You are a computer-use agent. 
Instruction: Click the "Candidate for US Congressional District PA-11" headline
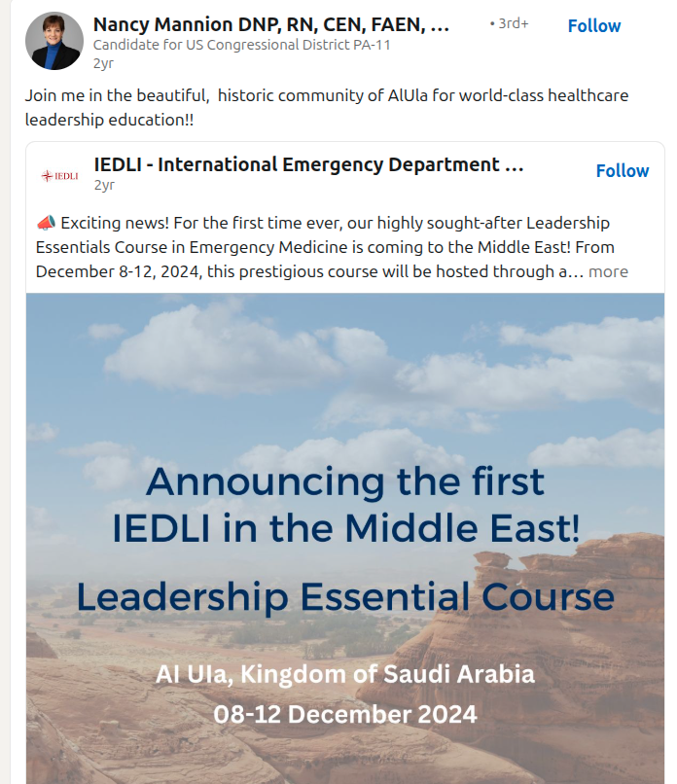pos(241,45)
